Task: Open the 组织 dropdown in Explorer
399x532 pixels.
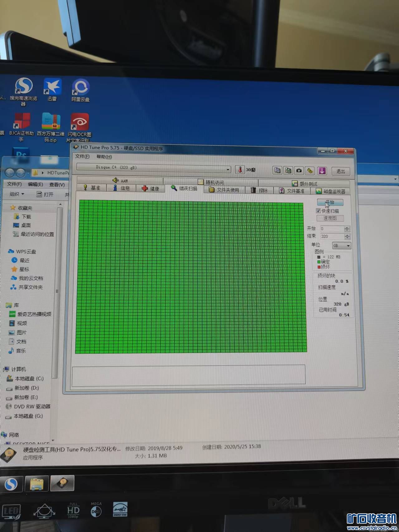Action: tap(17, 194)
